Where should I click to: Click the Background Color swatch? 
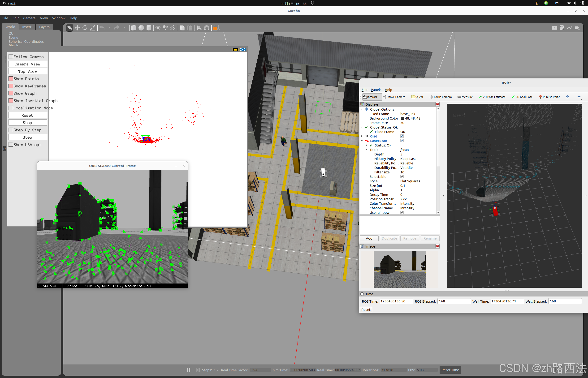pos(403,118)
